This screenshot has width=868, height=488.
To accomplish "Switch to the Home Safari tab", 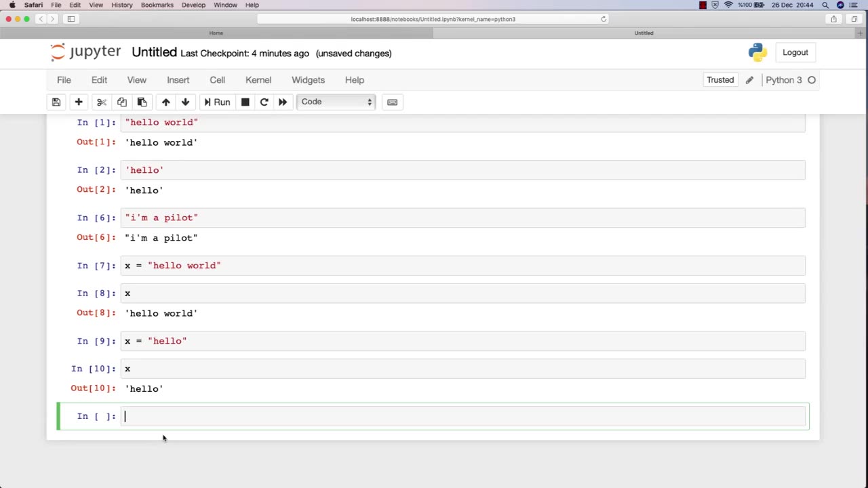I will 216,33.
